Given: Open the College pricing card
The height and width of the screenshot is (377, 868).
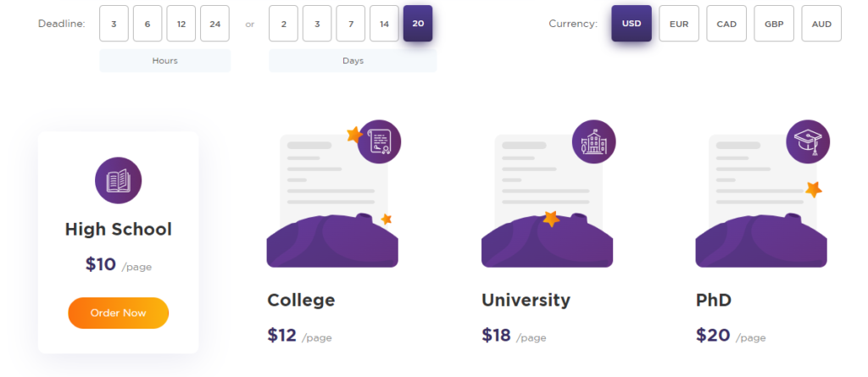Looking at the screenshot, I should [x=332, y=232].
